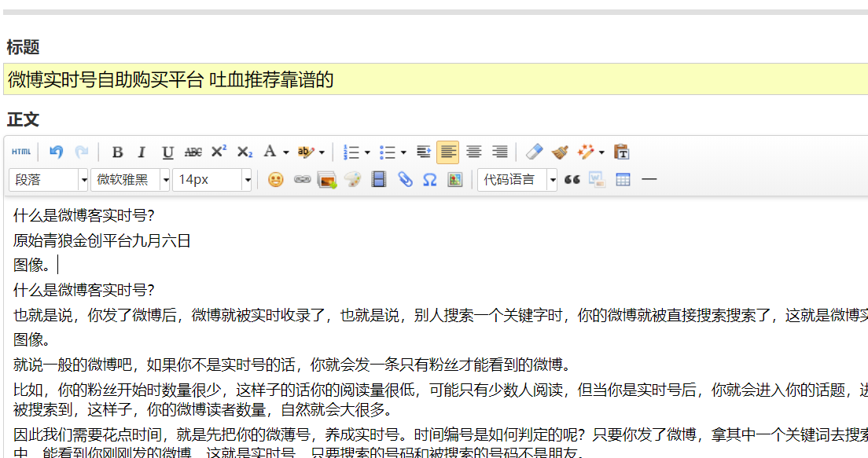The width and height of the screenshot is (868, 458).
Task: Toggle bold formatting
Action: pos(117,152)
